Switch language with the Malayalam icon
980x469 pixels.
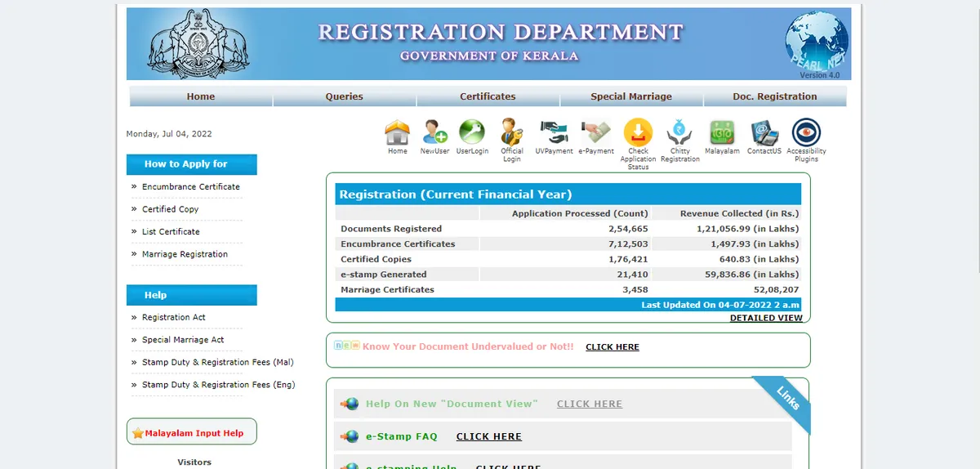(x=722, y=132)
